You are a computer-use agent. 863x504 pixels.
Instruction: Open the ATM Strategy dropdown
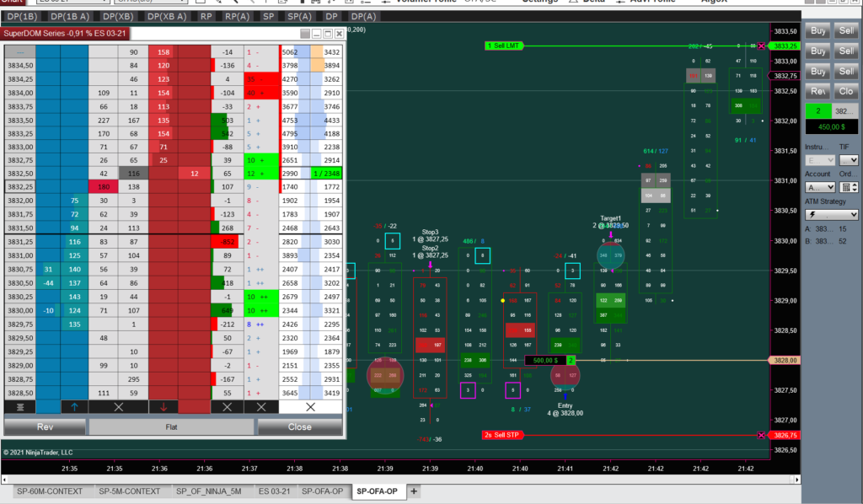click(x=832, y=215)
